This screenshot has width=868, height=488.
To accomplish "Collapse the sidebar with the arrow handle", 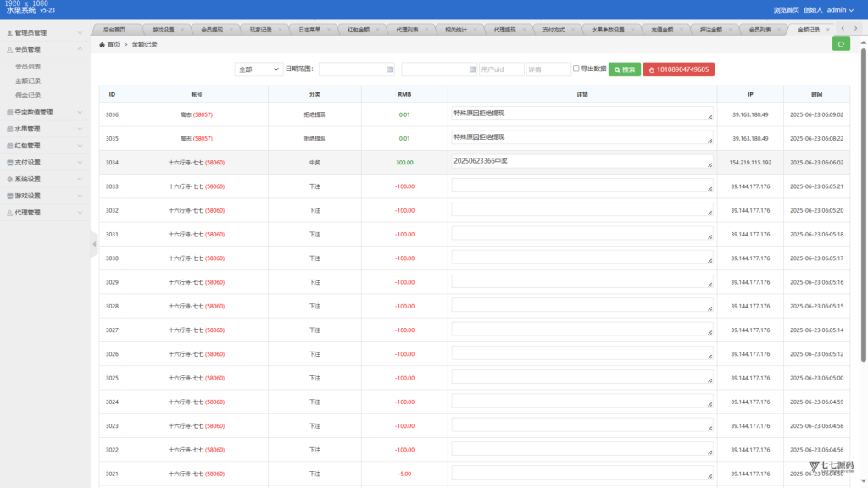I will (94, 244).
